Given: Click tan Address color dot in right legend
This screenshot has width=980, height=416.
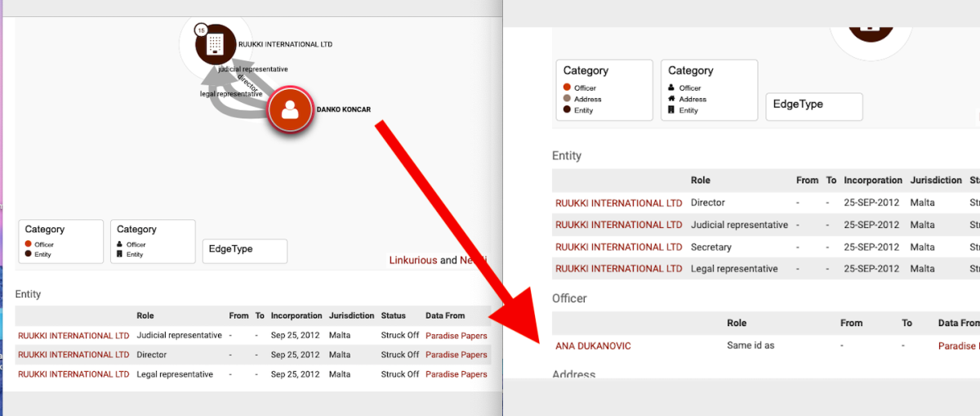Looking at the screenshot, I should click(567, 99).
